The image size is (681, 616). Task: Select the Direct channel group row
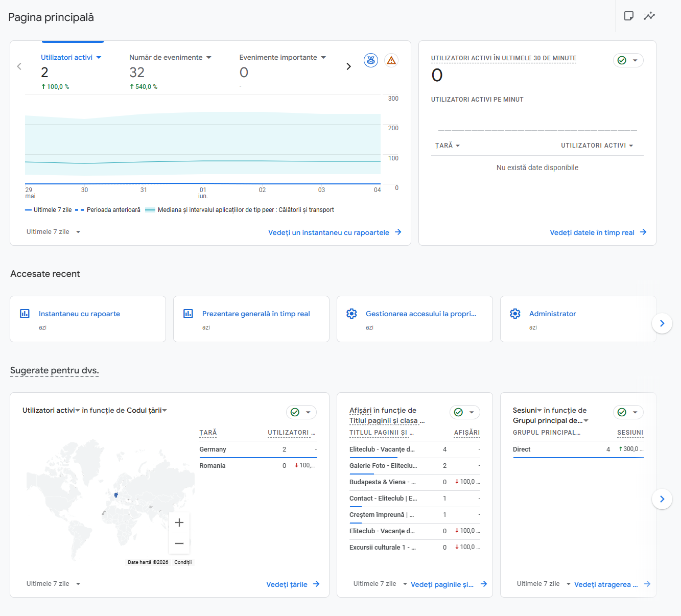coord(578,449)
